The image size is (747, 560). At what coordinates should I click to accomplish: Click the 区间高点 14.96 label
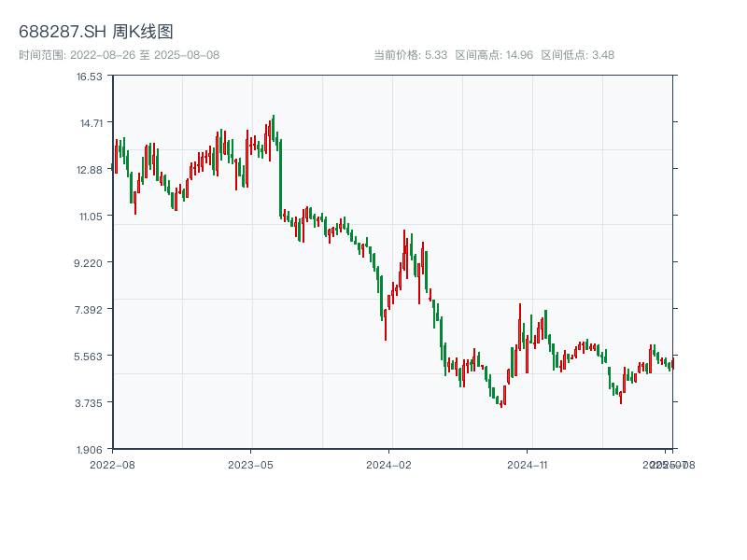click(494, 55)
